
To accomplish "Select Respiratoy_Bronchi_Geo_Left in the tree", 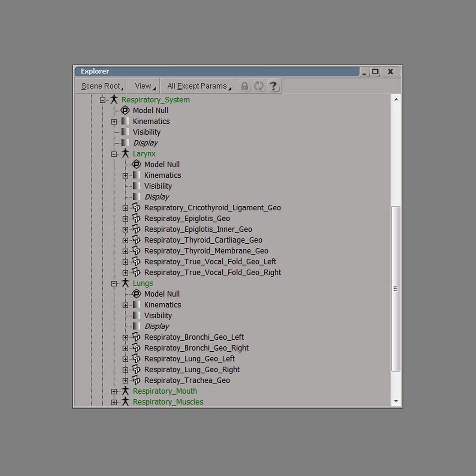I will click(194, 337).
